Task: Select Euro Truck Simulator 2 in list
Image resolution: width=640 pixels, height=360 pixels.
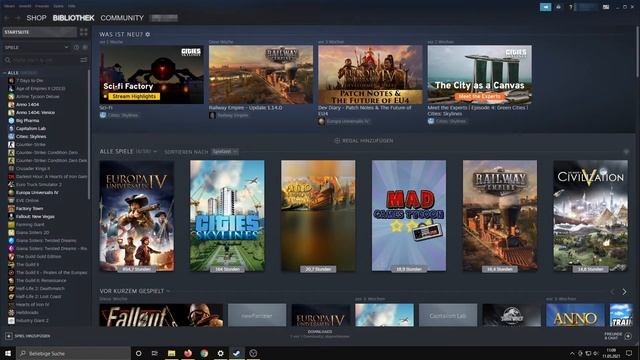Action: pos(38,184)
